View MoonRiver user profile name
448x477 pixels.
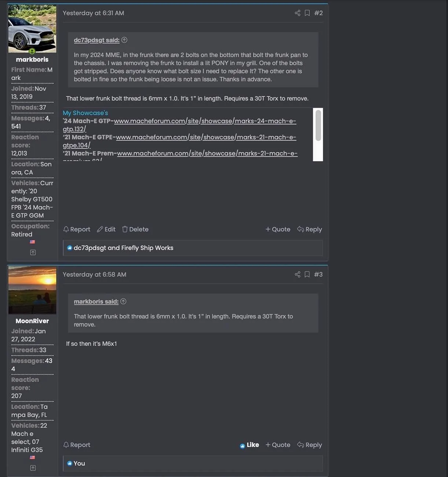(32, 321)
